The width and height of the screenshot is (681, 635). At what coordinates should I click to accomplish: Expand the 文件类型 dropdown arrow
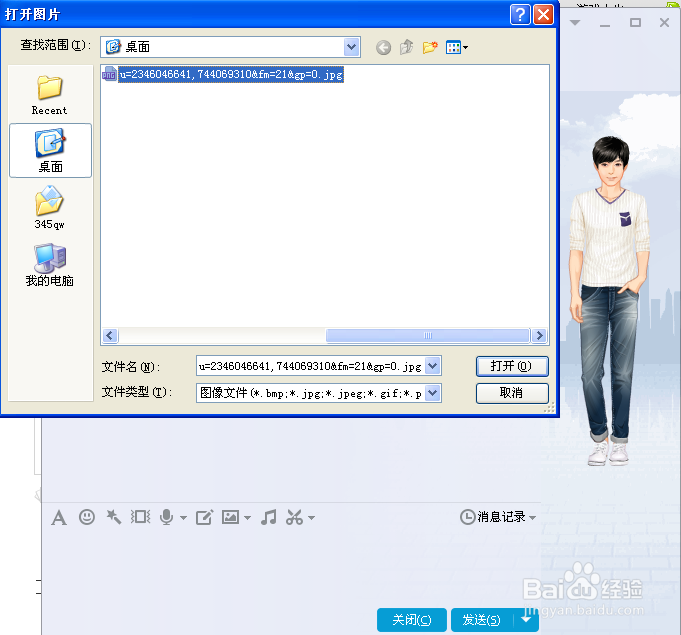tap(433, 393)
